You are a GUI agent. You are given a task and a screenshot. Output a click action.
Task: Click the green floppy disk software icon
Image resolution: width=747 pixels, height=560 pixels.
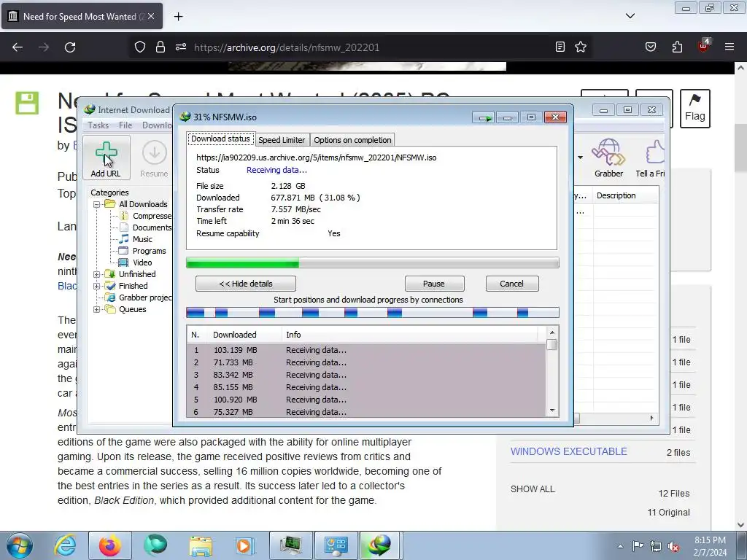27,103
